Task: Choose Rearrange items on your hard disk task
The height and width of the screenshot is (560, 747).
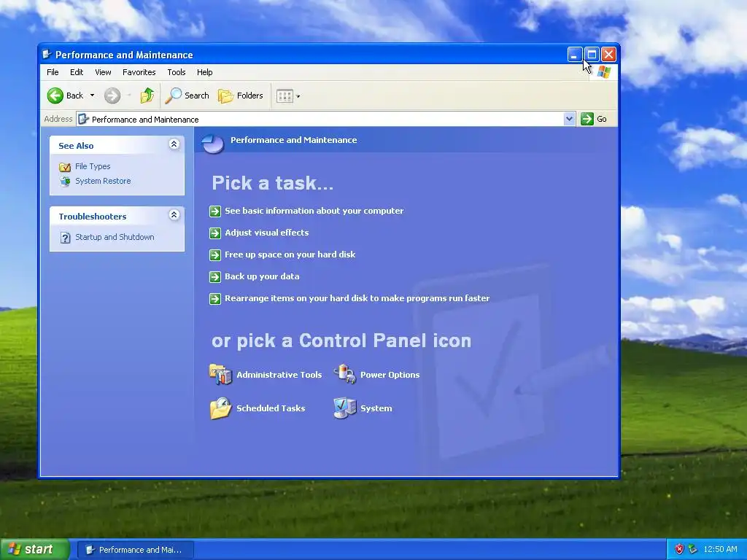Action: tap(357, 298)
